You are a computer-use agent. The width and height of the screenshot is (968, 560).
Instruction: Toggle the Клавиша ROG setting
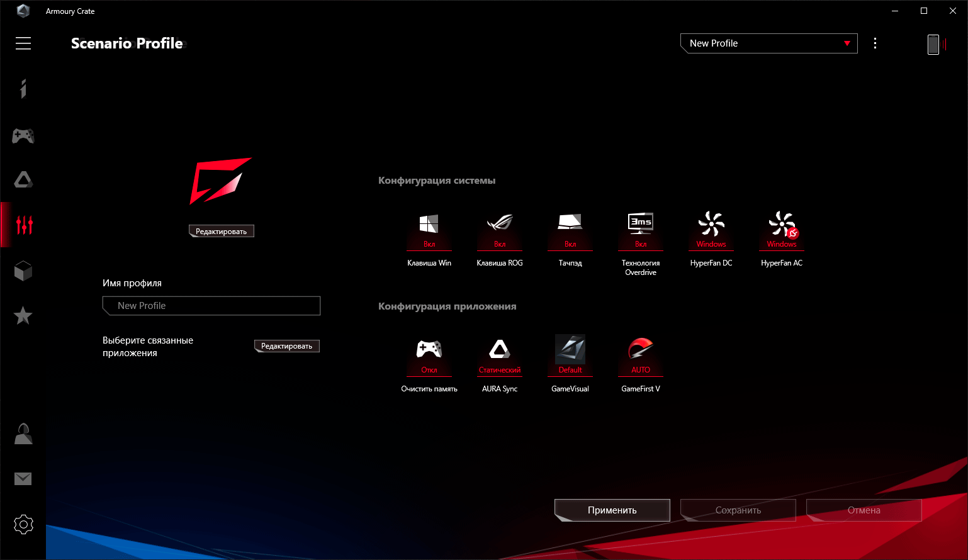pyautogui.click(x=500, y=230)
